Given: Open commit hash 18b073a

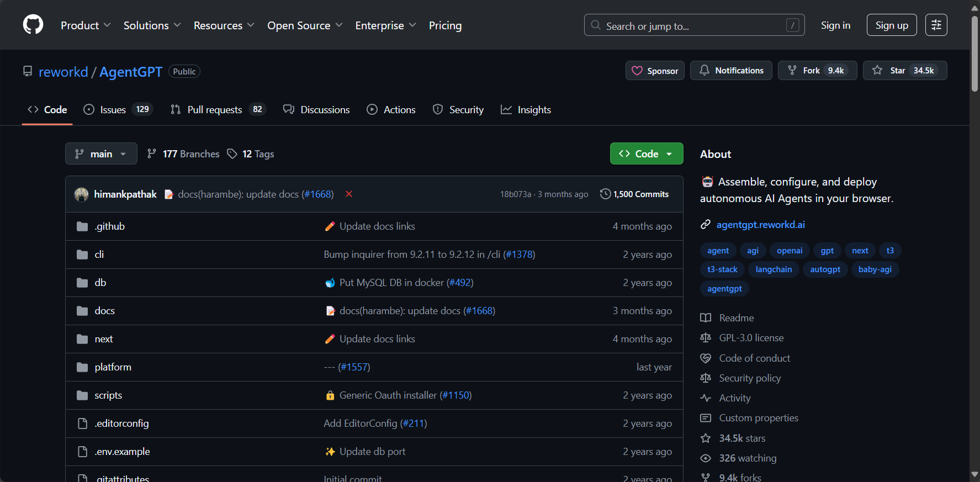Looking at the screenshot, I should 516,194.
